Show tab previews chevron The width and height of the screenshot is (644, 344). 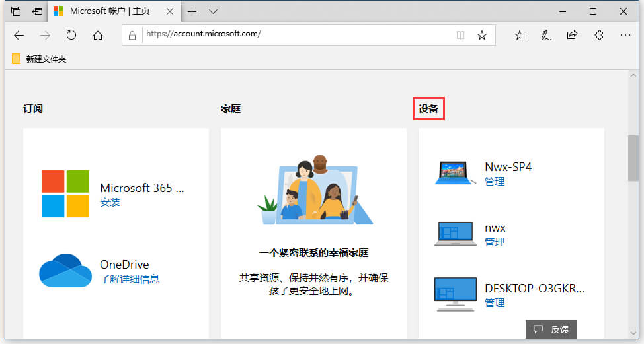coord(213,11)
